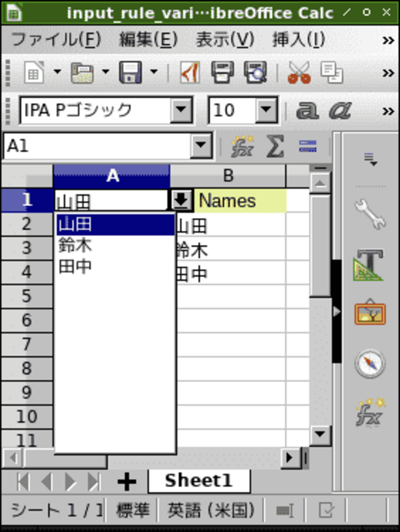Click cell B2 containing 山田
The height and width of the screenshot is (532, 400).
[231, 225]
